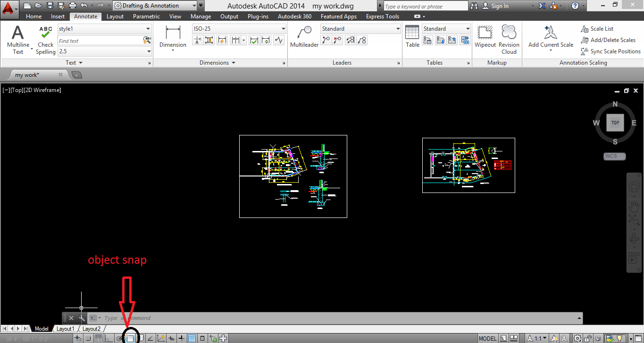Enable Ortho Mode in the status bar
This screenshot has width=644, height=343.
pyautogui.click(x=109, y=338)
